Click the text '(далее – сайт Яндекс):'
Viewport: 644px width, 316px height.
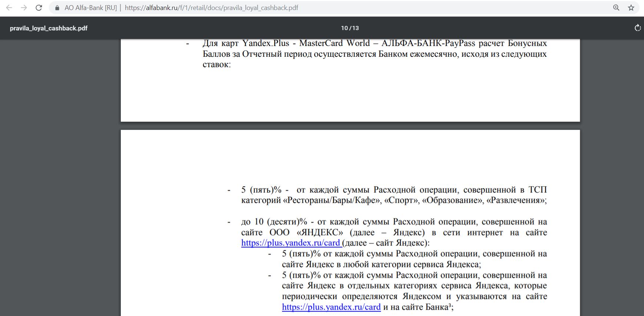(386, 243)
